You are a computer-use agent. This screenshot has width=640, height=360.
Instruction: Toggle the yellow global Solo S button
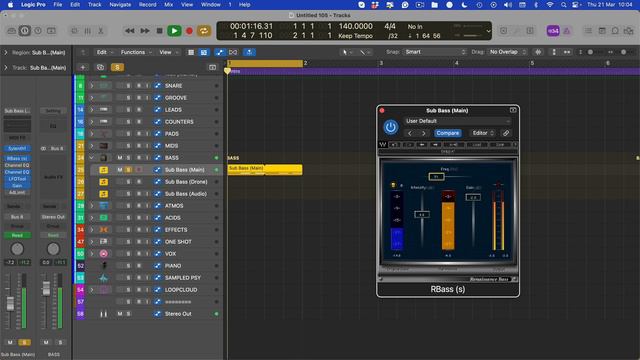[118, 67]
